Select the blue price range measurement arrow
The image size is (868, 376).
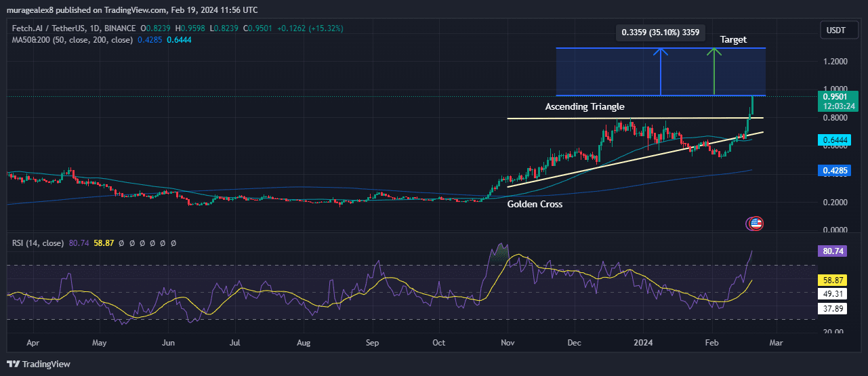pos(661,71)
